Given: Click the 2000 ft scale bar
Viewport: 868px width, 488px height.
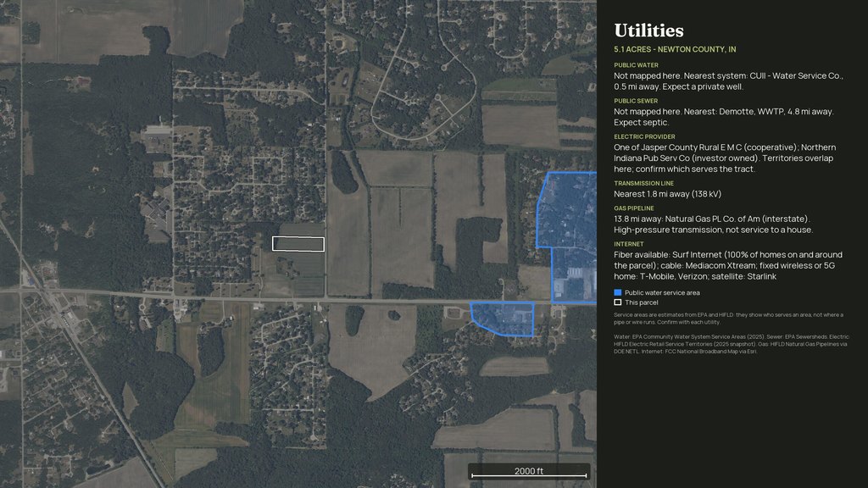Looking at the screenshot, I should click(529, 472).
